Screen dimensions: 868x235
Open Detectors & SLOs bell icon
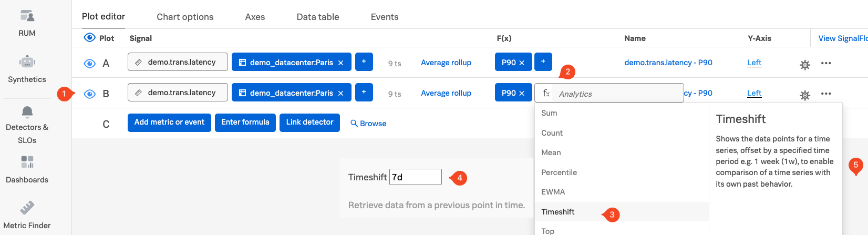(27, 111)
